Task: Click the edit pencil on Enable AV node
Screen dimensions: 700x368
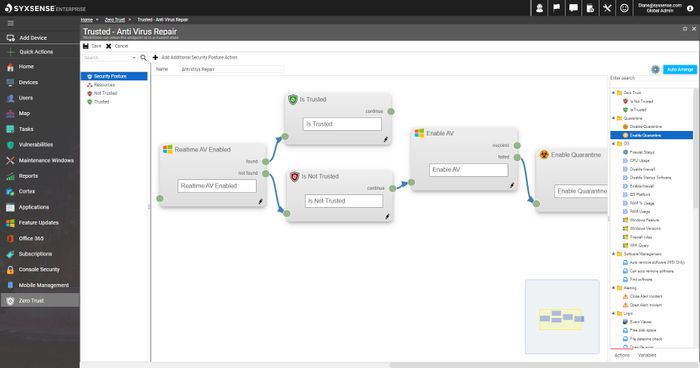Action: (512, 185)
